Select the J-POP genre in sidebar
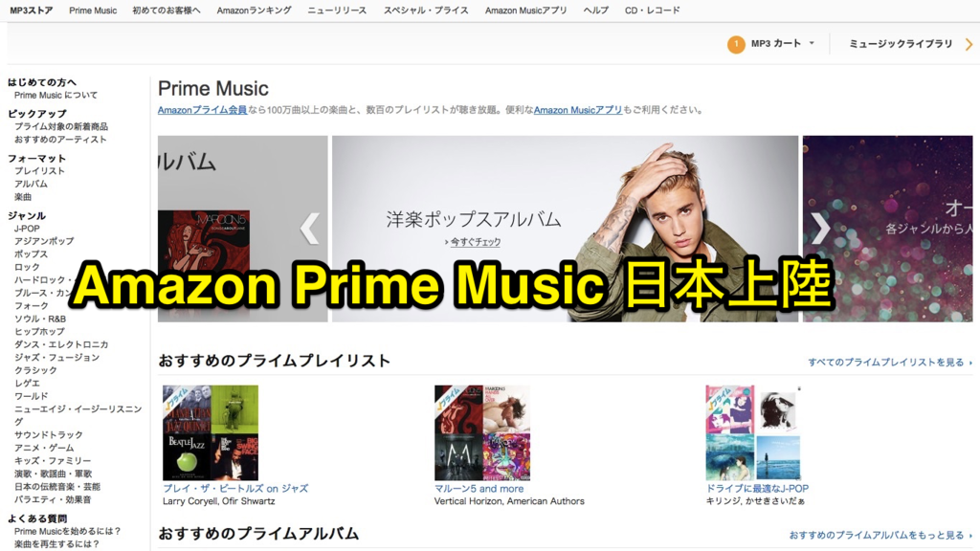 tap(27, 229)
